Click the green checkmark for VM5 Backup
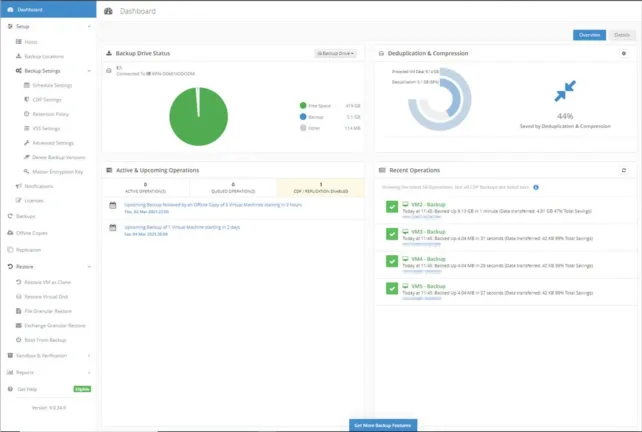Screen dimensions: 642x432 click(x=392, y=290)
